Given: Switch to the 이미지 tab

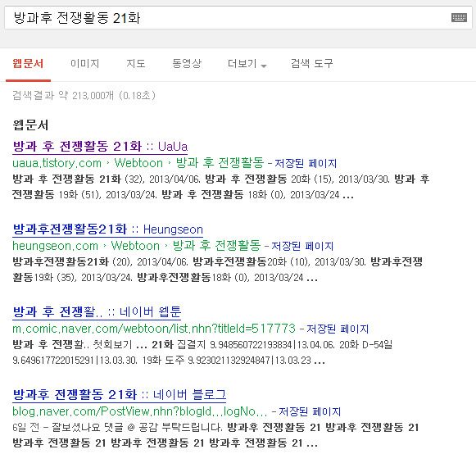Looking at the screenshot, I should click(84, 64).
